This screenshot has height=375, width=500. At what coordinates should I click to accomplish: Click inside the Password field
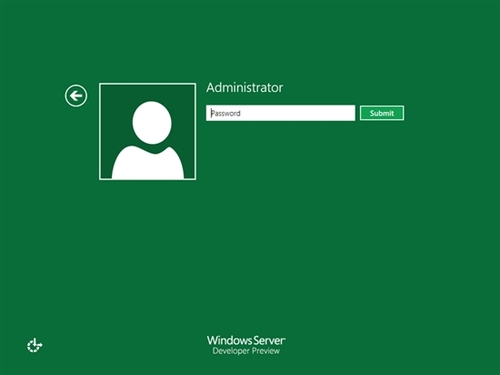pos(281,113)
